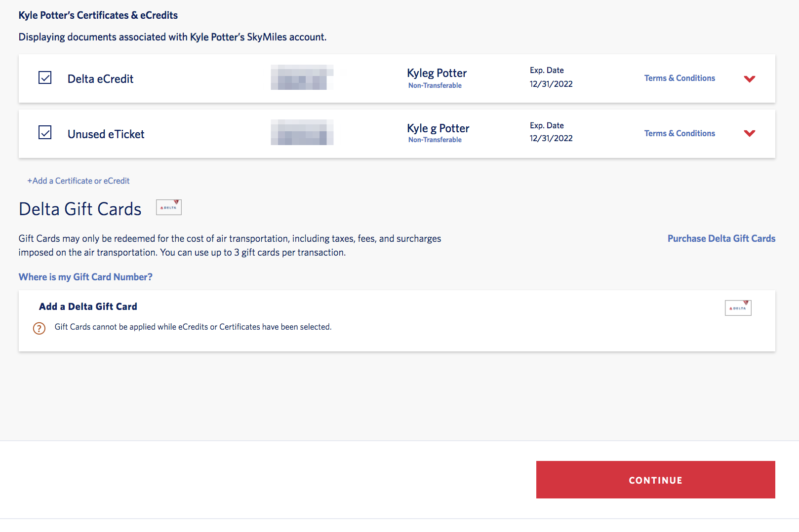The width and height of the screenshot is (799, 532).
Task: Expand the Unused eTicket row chevron
Action: [749, 133]
